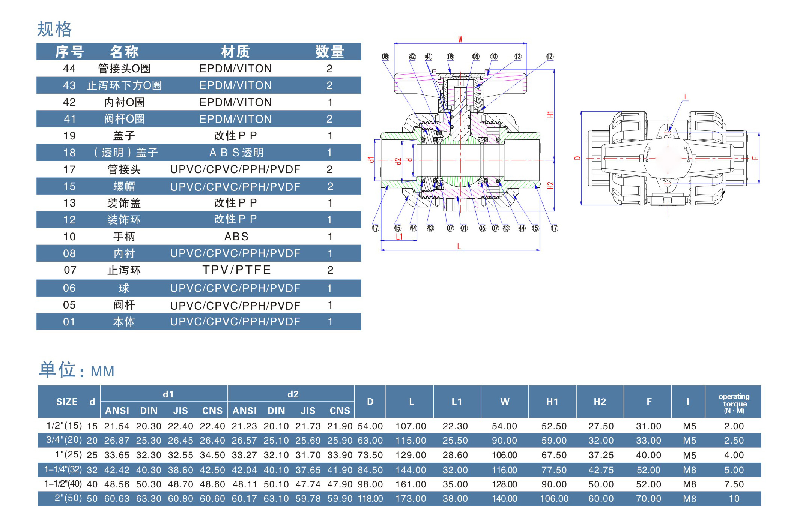Click the red L dimension label below the drawing
The height and width of the screenshot is (523, 812).
pyautogui.click(x=459, y=246)
